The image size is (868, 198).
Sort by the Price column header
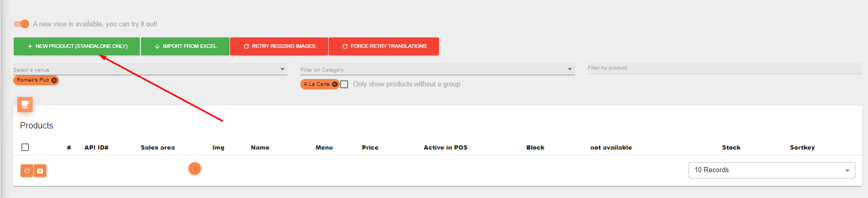point(370,147)
